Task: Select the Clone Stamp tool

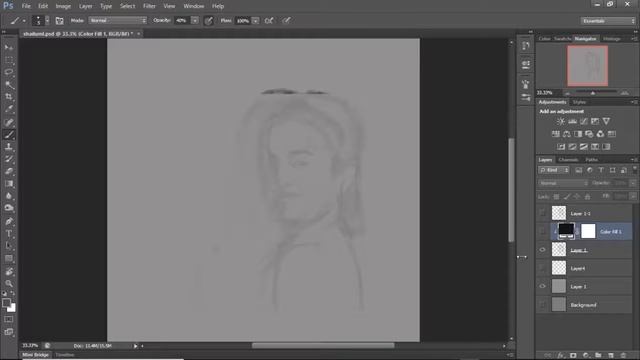Action: coord(9,147)
